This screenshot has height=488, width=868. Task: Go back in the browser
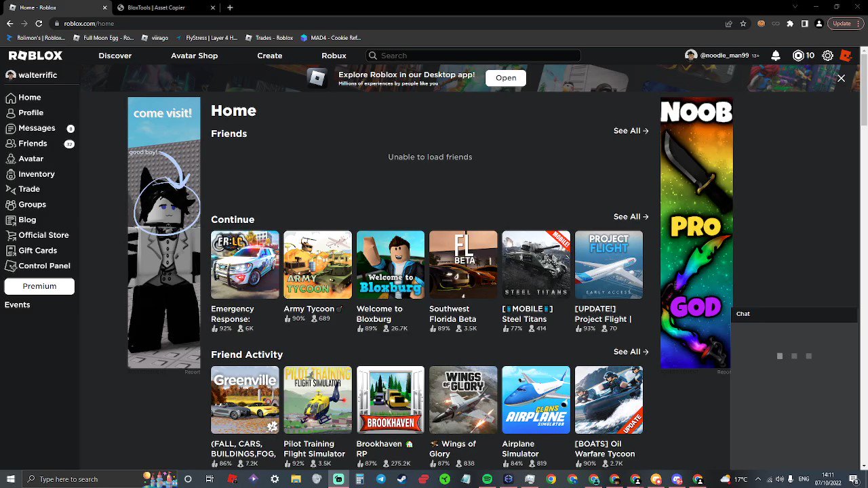tap(9, 23)
